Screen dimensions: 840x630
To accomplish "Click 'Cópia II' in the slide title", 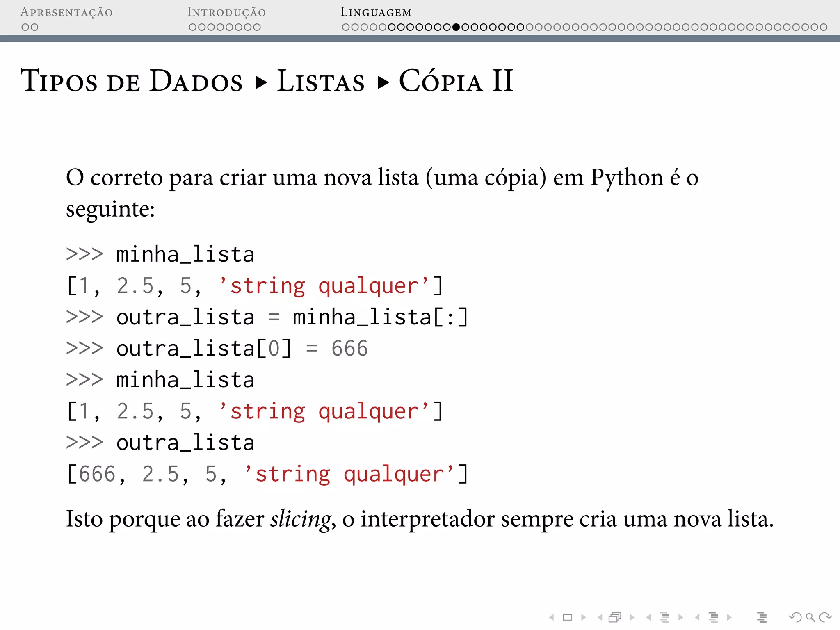I will point(456,80).
